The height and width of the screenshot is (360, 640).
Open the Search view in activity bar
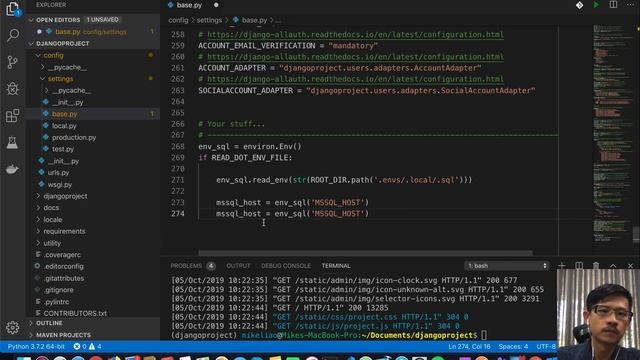pyautogui.click(x=13, y=35)
